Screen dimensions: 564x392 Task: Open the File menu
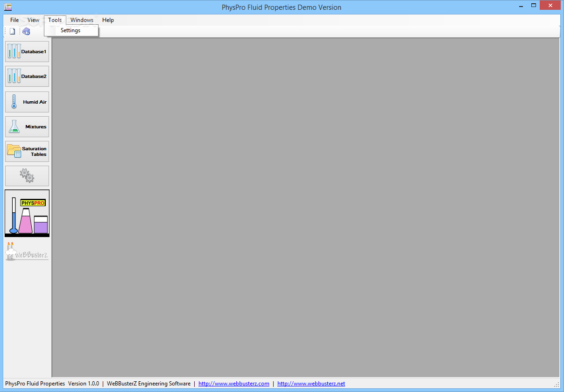click(x=14, y=20)
